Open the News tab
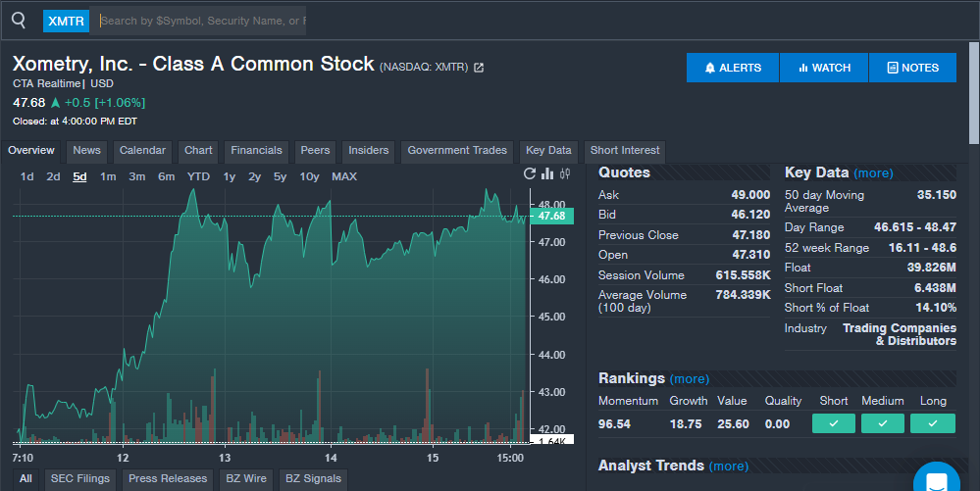The height and width of the screenshot is (491, 980). pos(86,151)
